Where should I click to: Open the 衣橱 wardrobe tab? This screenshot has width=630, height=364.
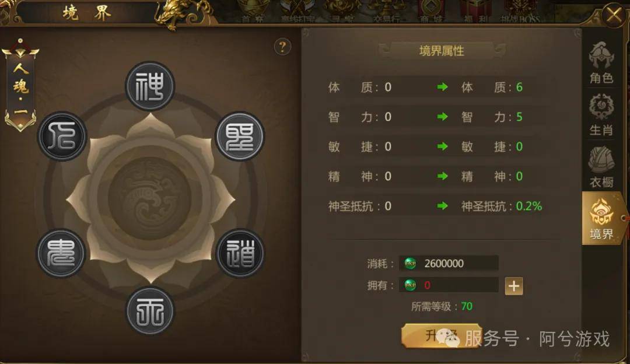point(601,167)
